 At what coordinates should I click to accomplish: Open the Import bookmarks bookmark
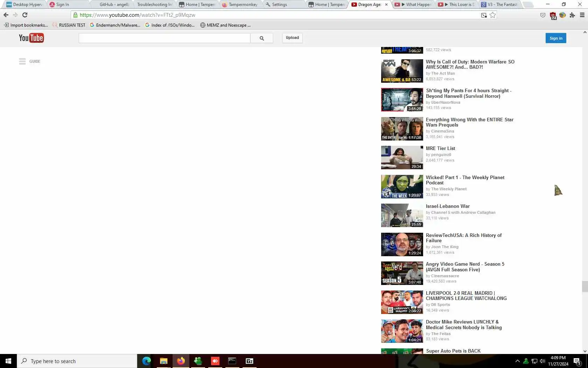click(x=26, y=25)
